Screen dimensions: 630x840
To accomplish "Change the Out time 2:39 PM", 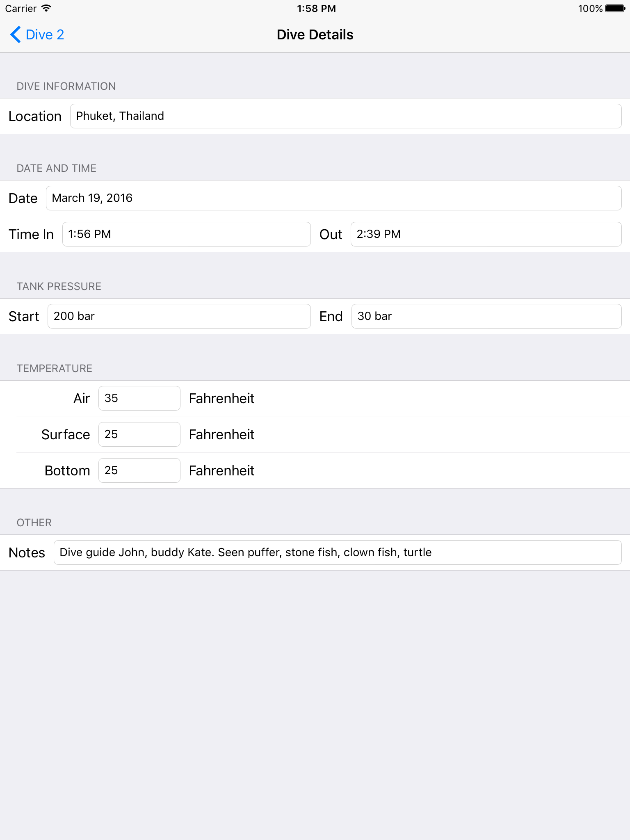I will click(486, 234).
